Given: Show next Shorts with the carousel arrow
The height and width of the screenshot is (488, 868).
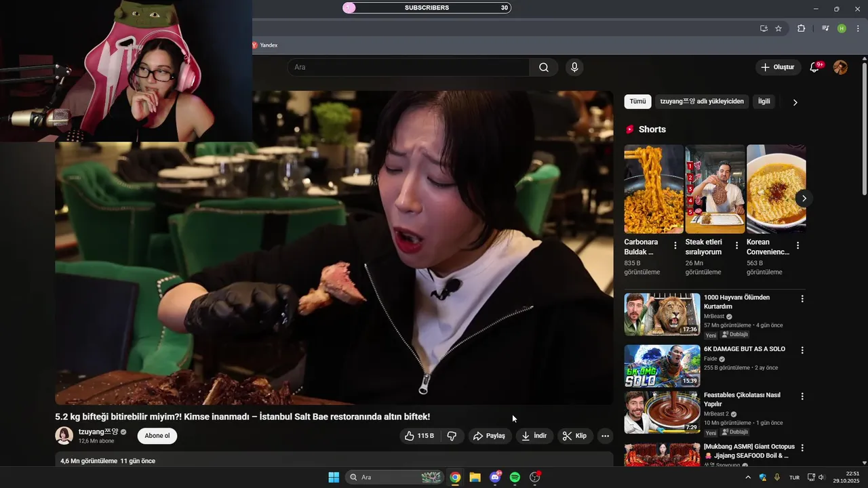Looking at the screenshot, I should [804, 199].
